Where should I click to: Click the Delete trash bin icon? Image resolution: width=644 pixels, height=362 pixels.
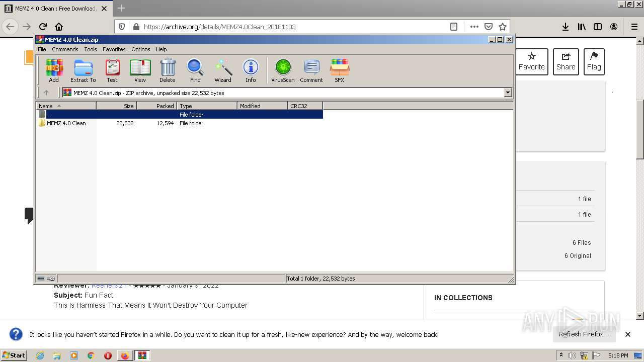[x=168, y=70]
